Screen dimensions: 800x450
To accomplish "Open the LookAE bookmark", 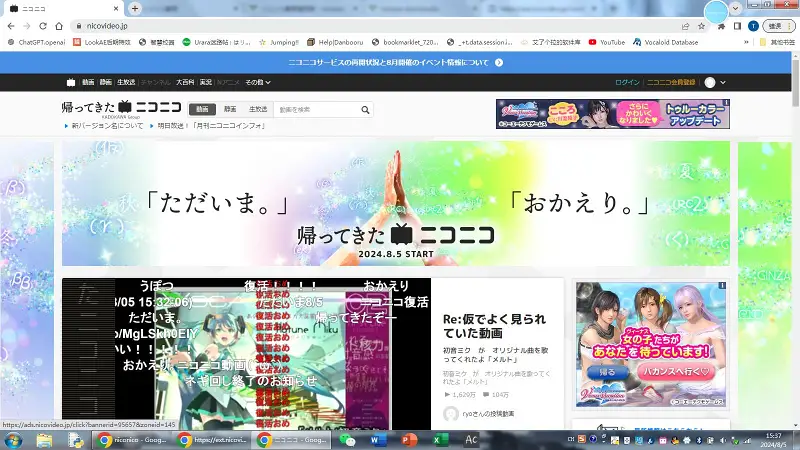I will 102,42.
